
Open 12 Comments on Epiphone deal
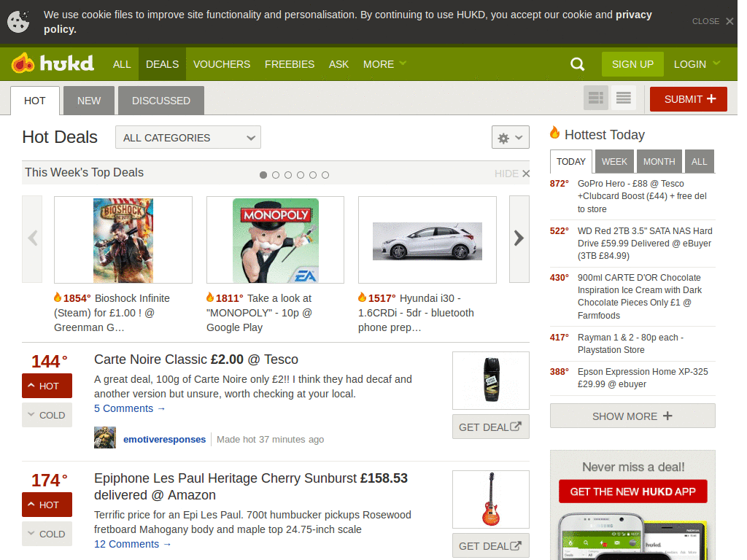pyautogui.click(x=133, y=544)
